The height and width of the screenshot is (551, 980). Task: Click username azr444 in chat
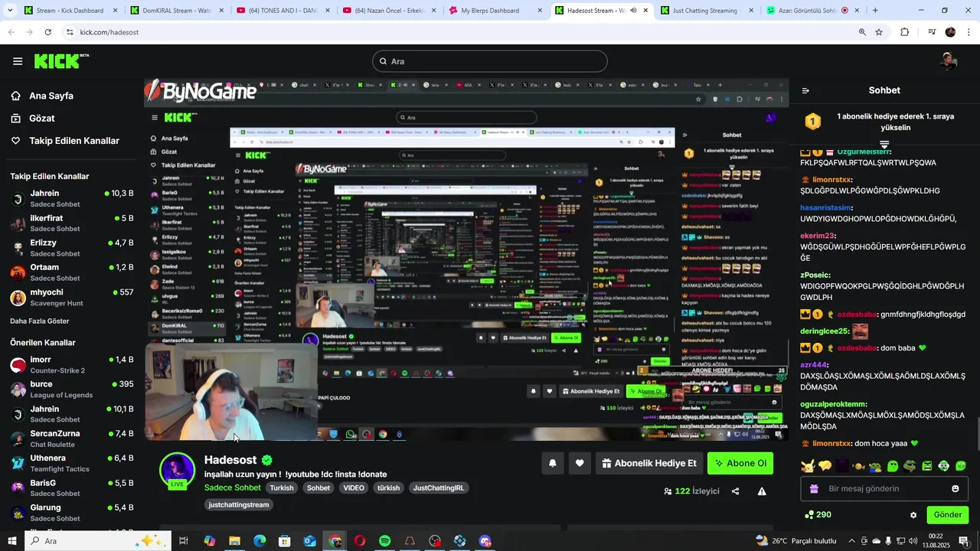814,365
